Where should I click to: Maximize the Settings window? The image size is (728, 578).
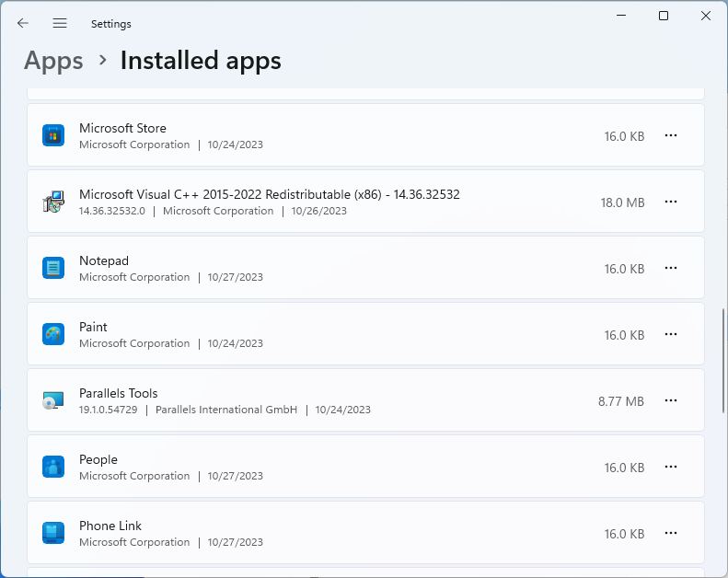[664, 16]
